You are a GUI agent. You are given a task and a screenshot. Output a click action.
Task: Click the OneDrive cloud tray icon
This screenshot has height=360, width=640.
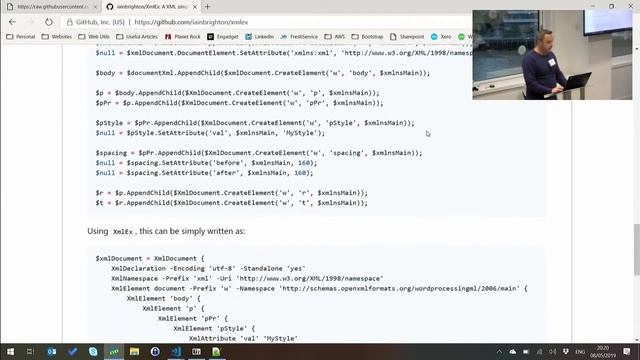(x=513, y=352)
